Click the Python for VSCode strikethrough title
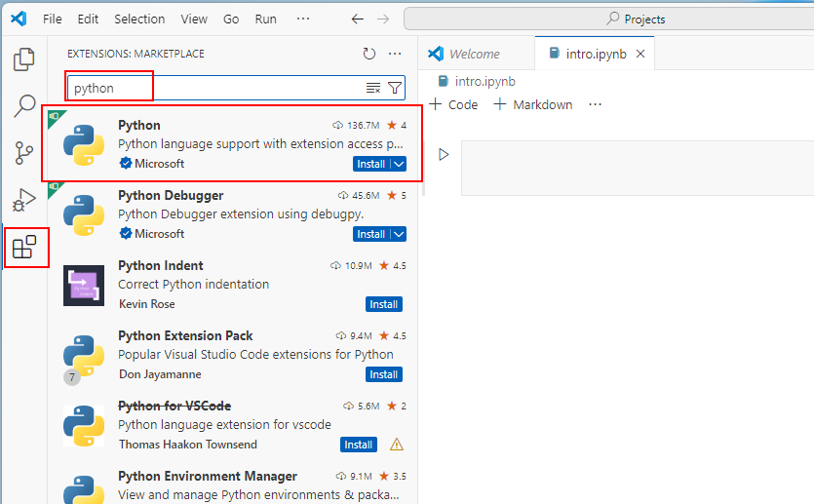814x504 pixels. pos(174,406)
